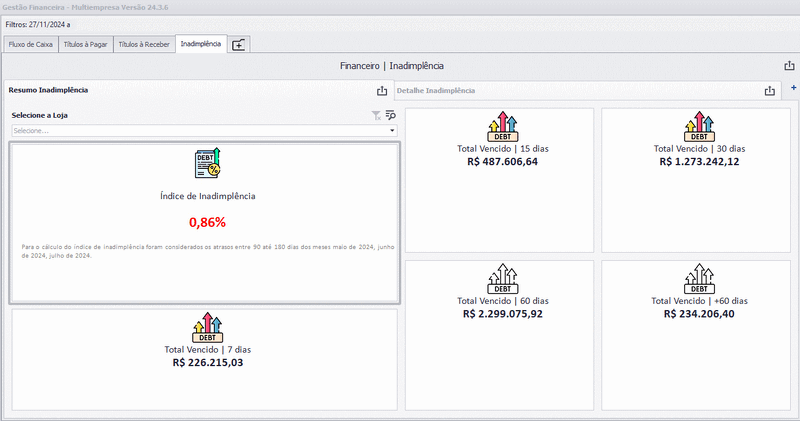Viewport: 800px width, 421px height.
Task: Click export icon in Detalhe Inadimplência panel
Action: coord(769,91)
